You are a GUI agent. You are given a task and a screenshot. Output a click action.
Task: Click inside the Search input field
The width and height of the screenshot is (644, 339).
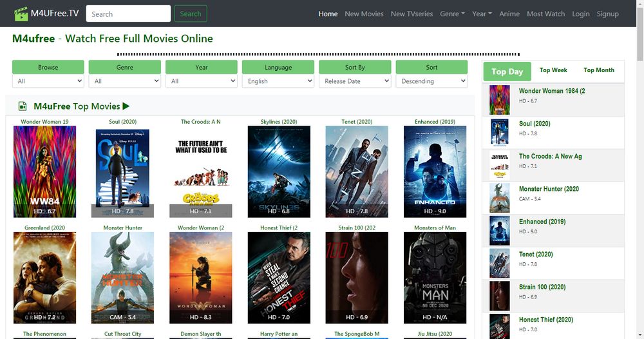tap(128, 14)
